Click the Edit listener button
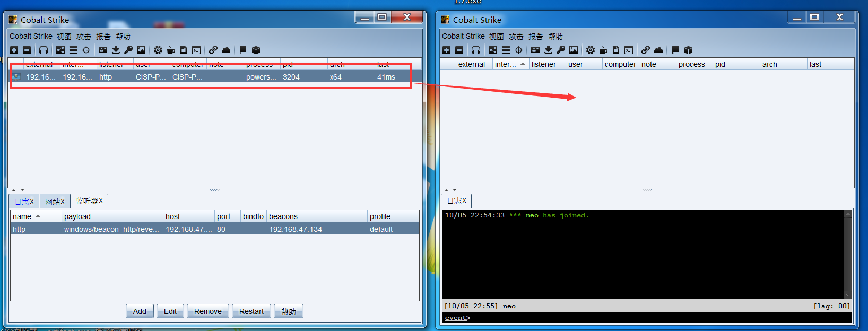Image resolution: width=868 pixels, height=331 pixels. [x=170, y=311]
